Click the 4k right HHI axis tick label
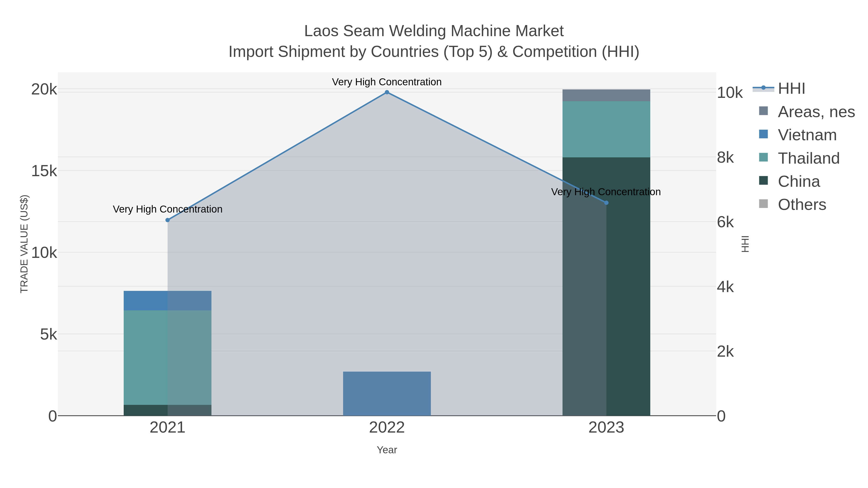 (x=726, y=287)
